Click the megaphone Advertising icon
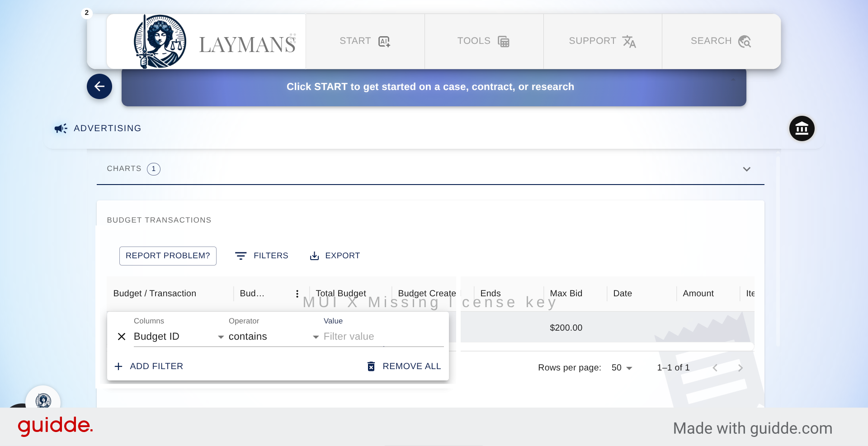 tap(61, 128)
